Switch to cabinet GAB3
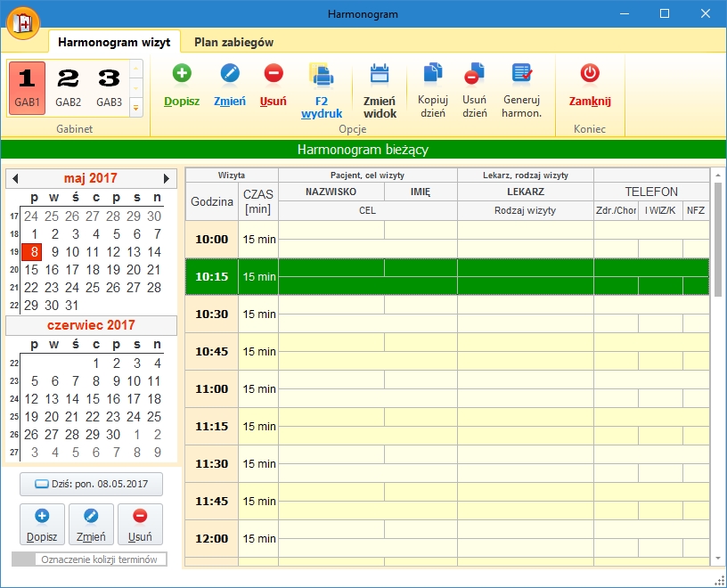The image size is (727, 588). click(x=109, y=87)
